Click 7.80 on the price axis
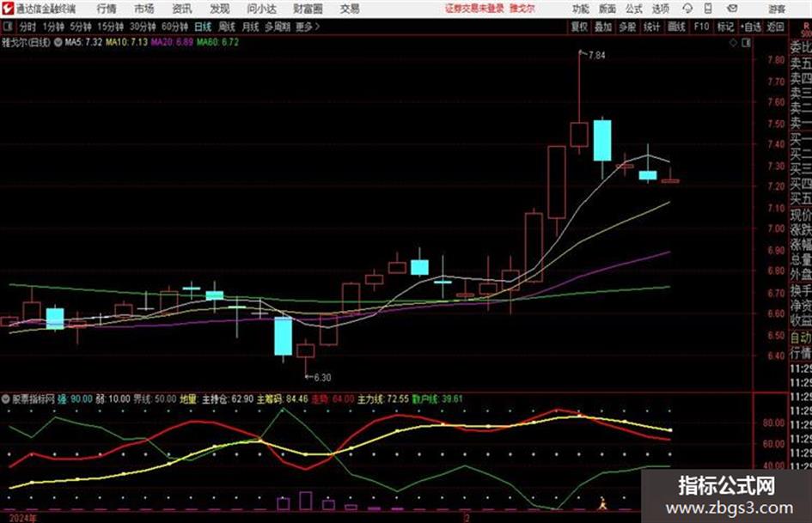The image size is (812, 523). (776, 60)
